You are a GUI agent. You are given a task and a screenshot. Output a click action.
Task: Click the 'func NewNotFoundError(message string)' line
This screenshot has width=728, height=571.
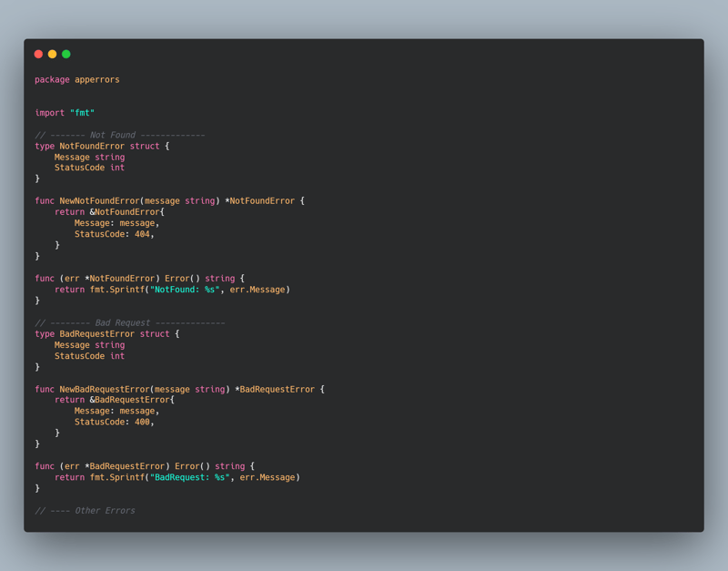pos(169,200)
